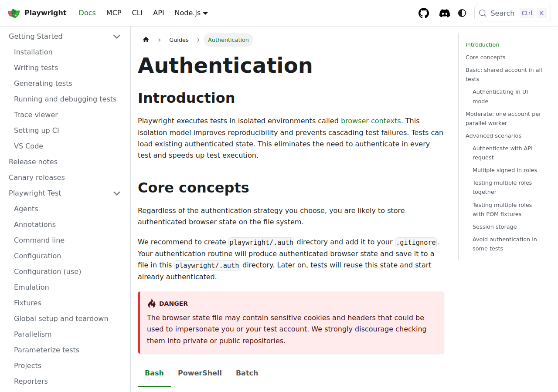
Task: Jump to Moderate: one account per parallel worker
Action: (x=504, y=118)
